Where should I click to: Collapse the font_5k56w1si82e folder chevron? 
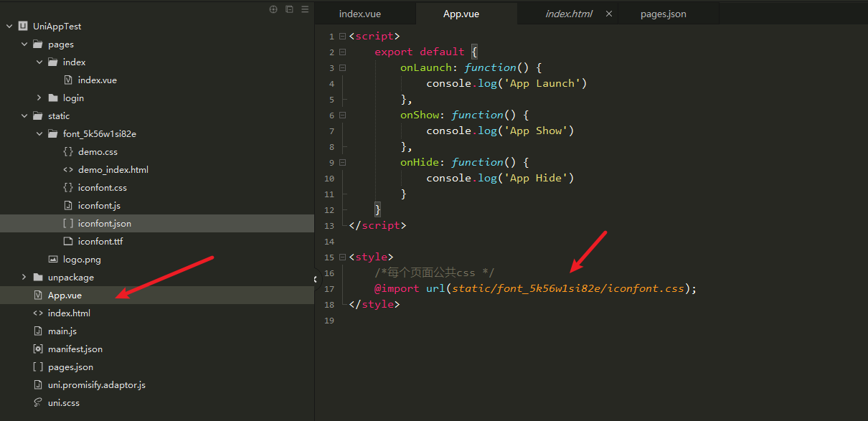point(39,134)
